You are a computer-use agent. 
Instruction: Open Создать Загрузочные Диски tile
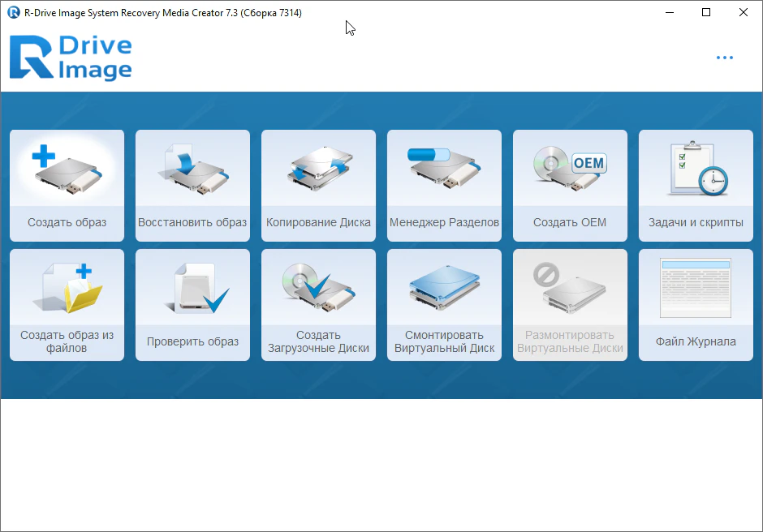(318, 304)
